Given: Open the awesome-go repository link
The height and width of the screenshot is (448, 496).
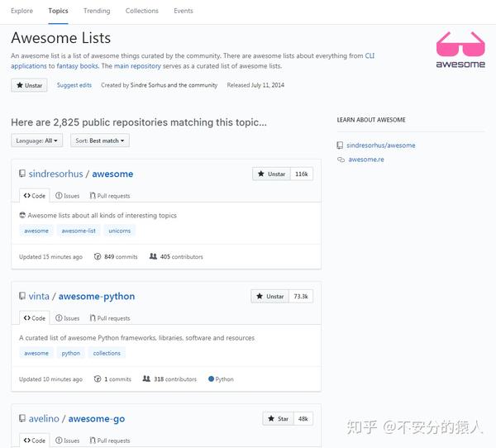Looking at the screenshot, I should [97, 418].
